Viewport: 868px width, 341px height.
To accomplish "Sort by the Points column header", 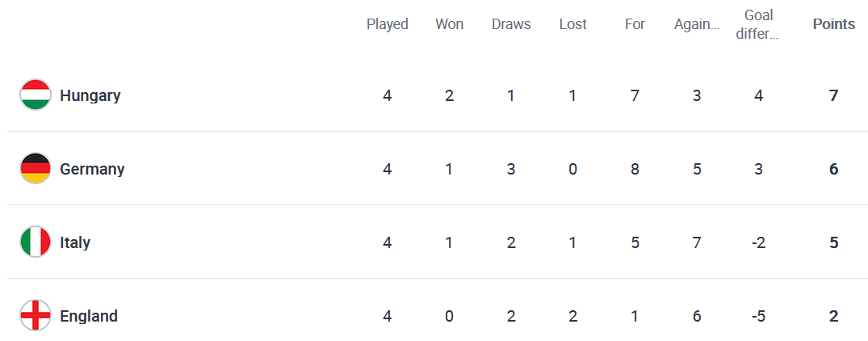I will pyautogui.click(x=833, y=24).
